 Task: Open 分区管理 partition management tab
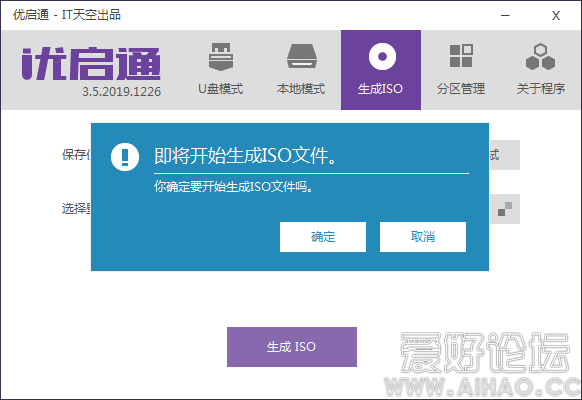[461, 70]
